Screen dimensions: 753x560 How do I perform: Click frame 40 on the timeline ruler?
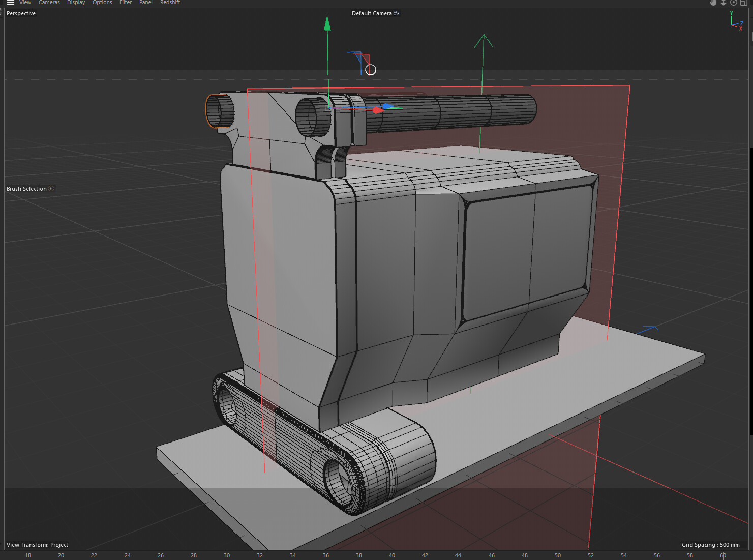(392, 555)
